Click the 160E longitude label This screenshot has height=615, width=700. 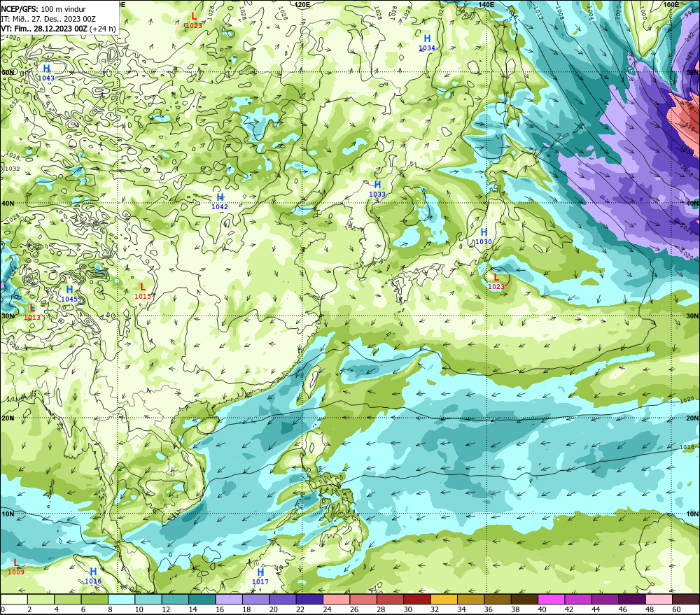pyautogui.click(x=671, y=4)
